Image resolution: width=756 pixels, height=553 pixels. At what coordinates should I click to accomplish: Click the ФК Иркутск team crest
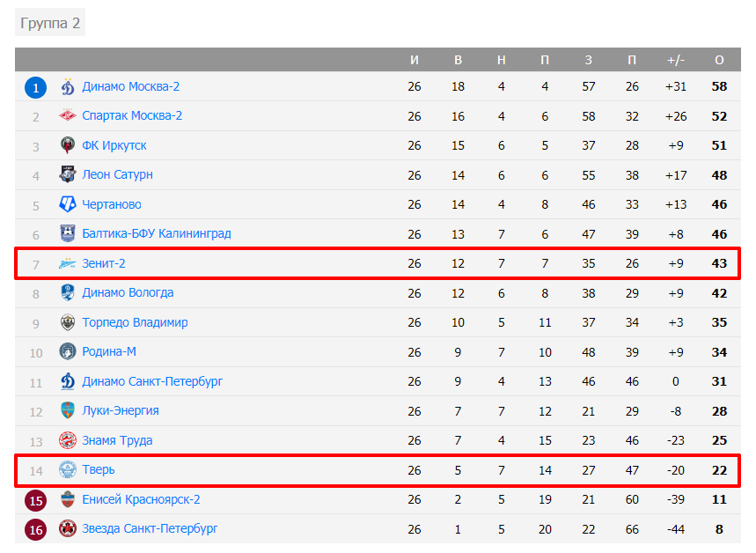click(x=68, y=146)
